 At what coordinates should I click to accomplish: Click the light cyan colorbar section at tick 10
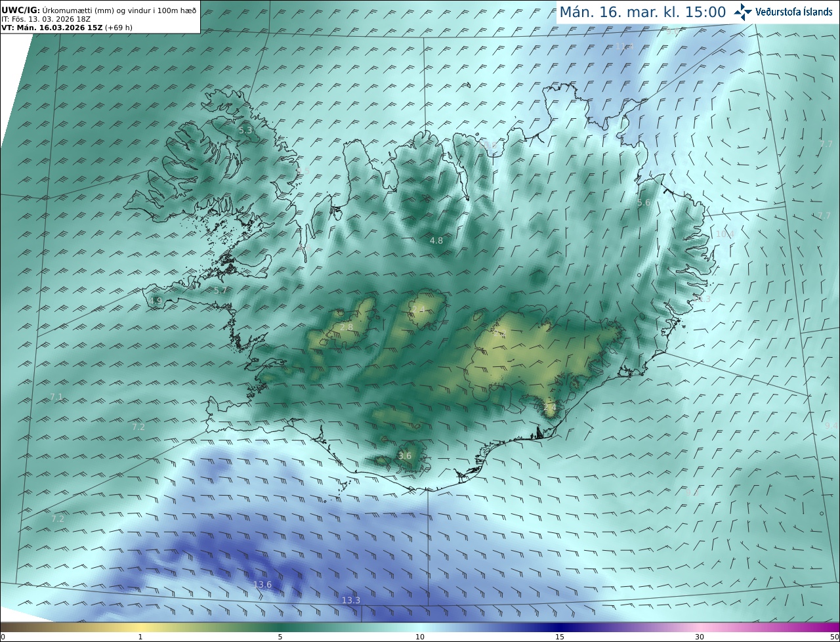420,627
